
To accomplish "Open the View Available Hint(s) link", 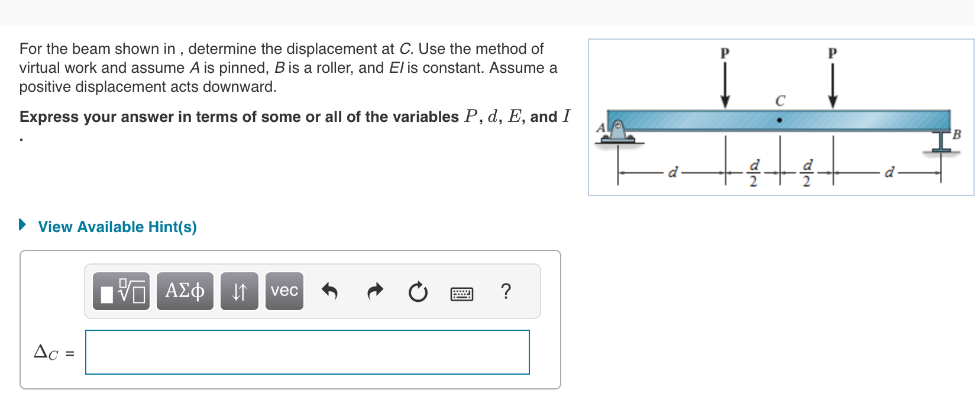I will click(117, 226).
